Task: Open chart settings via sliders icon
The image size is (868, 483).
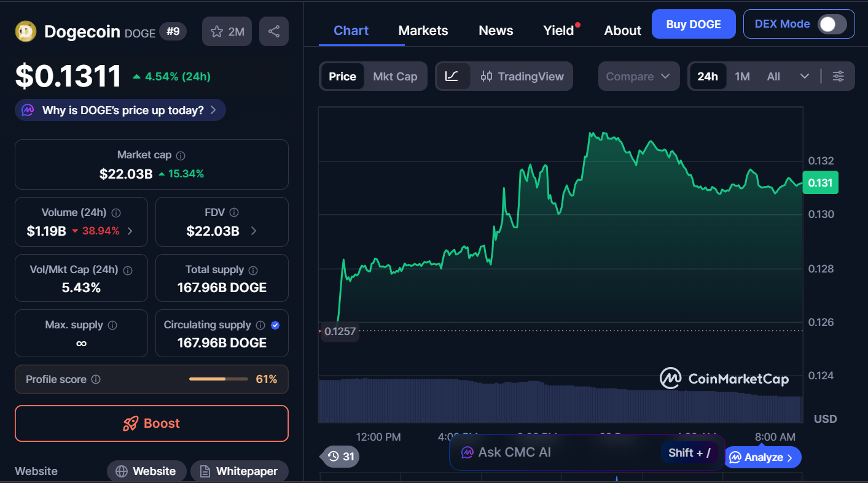Action: (x=839, y=76)
